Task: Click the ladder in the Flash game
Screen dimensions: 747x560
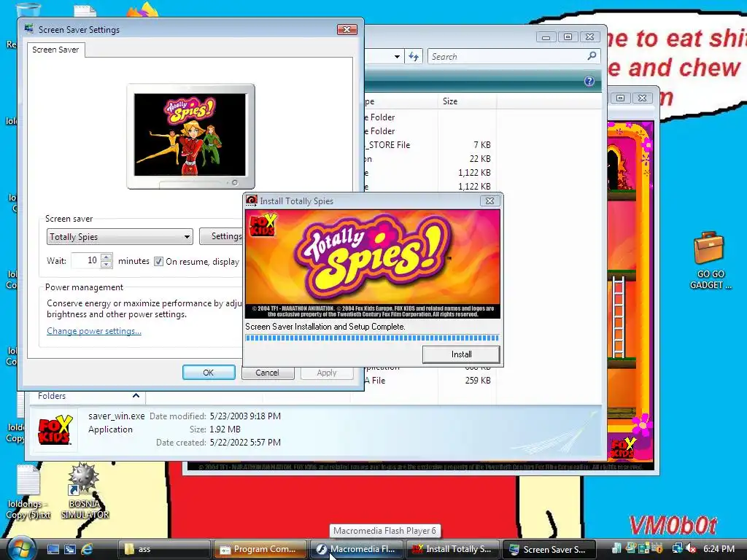Action: pos(619,317)
